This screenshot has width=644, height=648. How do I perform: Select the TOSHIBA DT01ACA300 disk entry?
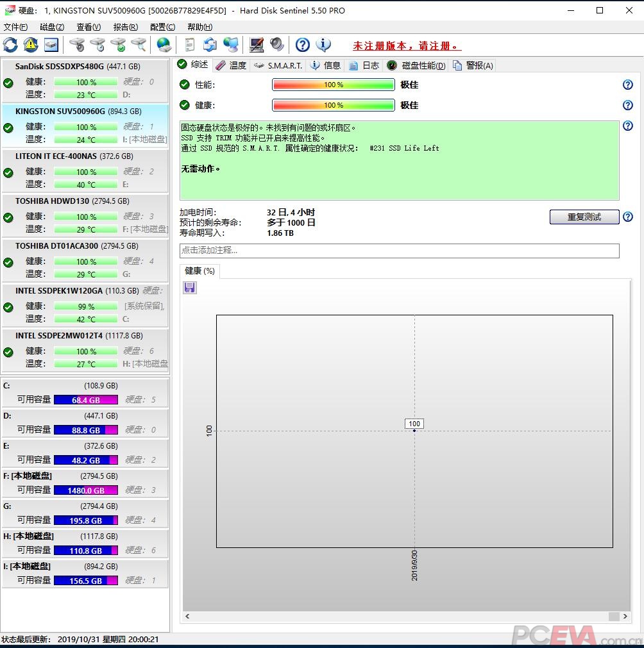(x=85, y=260)
